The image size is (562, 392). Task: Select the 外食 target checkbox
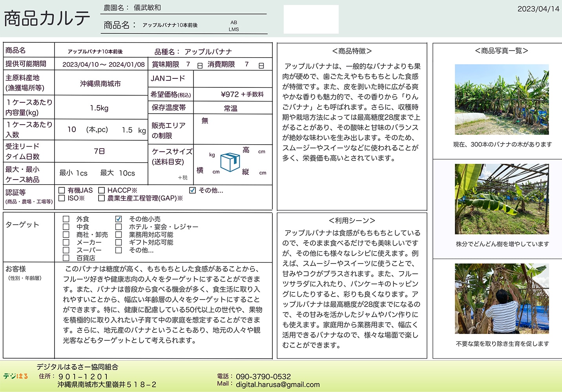pos(66,219)
